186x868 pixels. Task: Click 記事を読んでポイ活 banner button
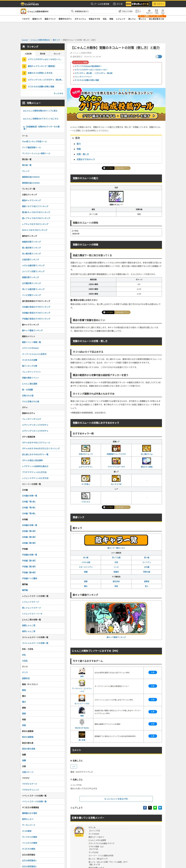coord(137,4)
